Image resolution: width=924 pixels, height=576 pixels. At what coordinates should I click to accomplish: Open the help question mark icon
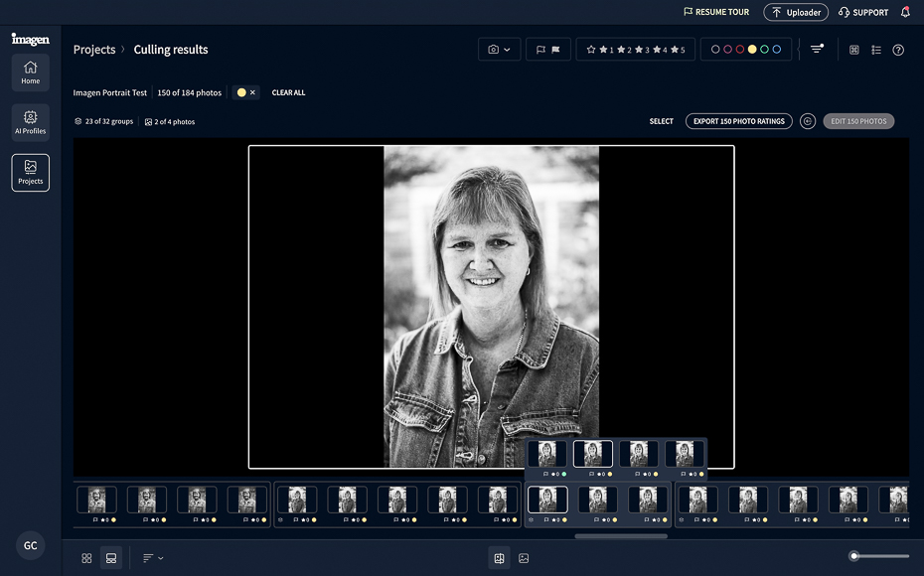pos(898,50)
